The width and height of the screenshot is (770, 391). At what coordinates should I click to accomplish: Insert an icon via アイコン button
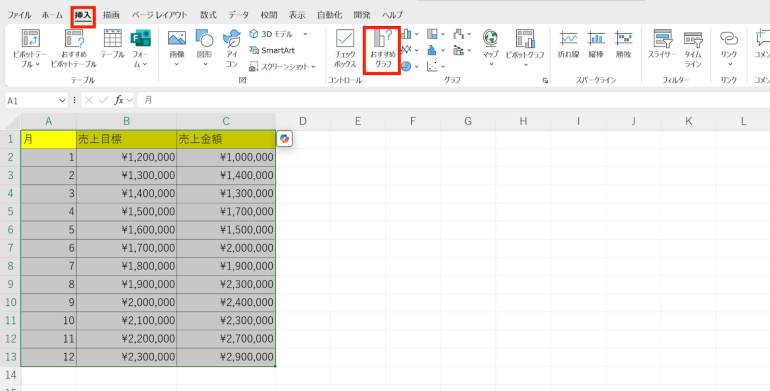(x=231, y=48)
